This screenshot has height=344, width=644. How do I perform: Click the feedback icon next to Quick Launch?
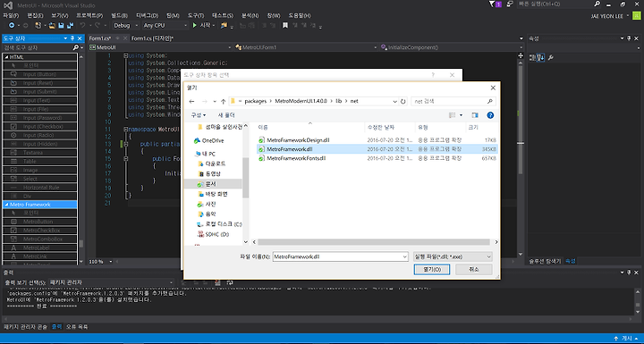pyautogui.click(x=510, y=4)
